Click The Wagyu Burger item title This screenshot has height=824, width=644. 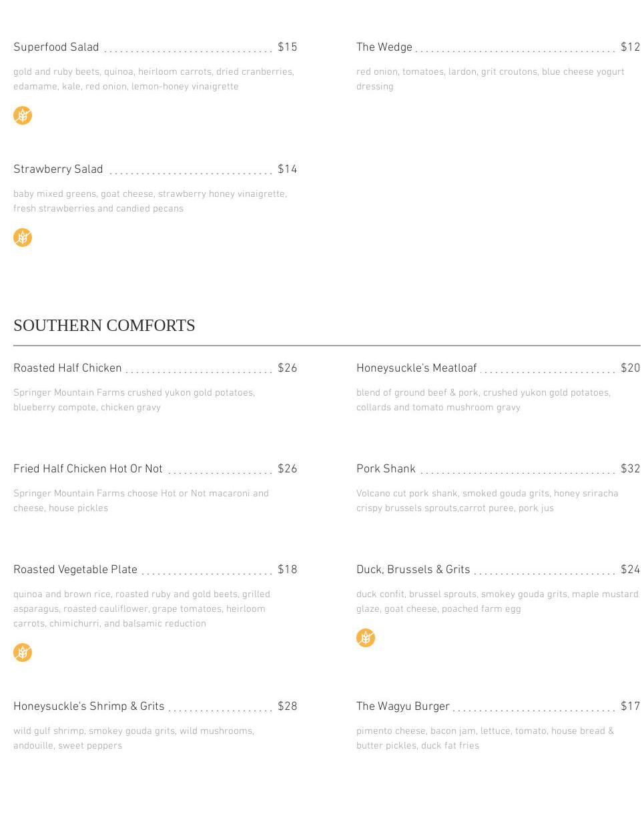403,707
